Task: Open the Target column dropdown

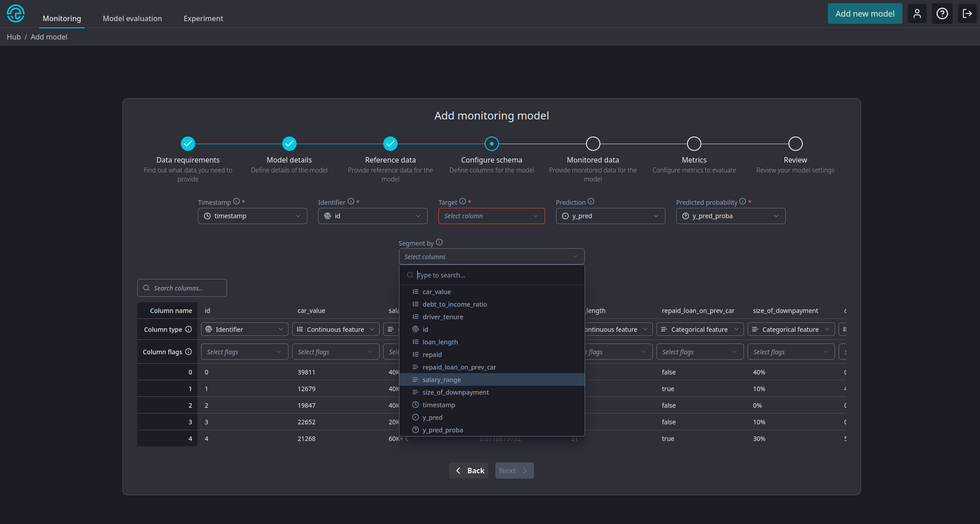Action: (491, 216)
